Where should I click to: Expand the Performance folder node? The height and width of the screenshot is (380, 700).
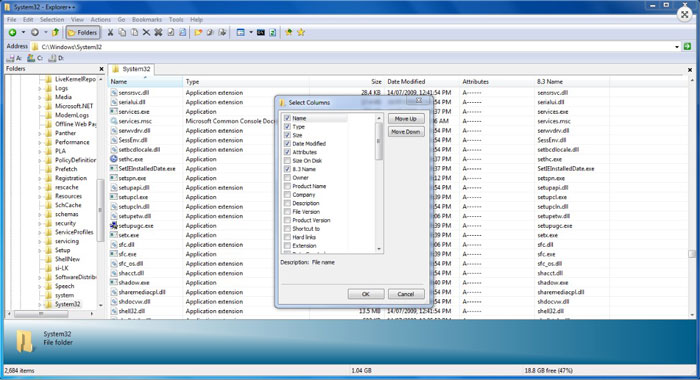pyautogui.click(x=39, y=142)
